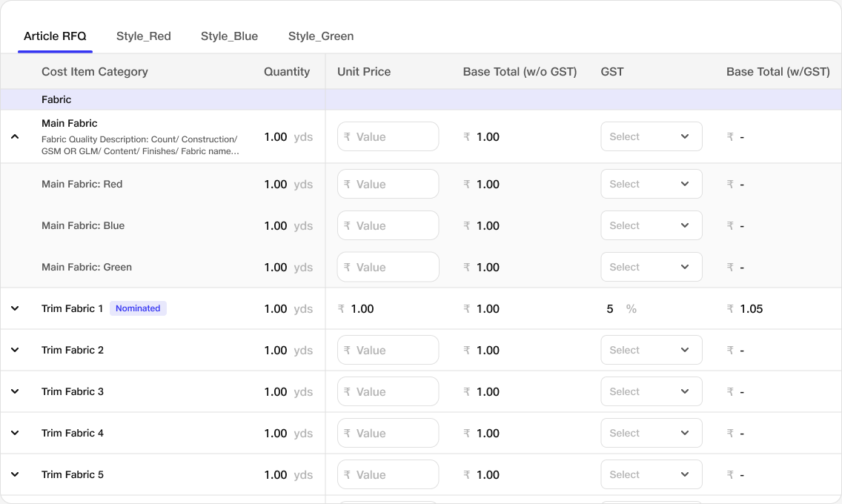Select the Main Fabric: Red row label

82,184
